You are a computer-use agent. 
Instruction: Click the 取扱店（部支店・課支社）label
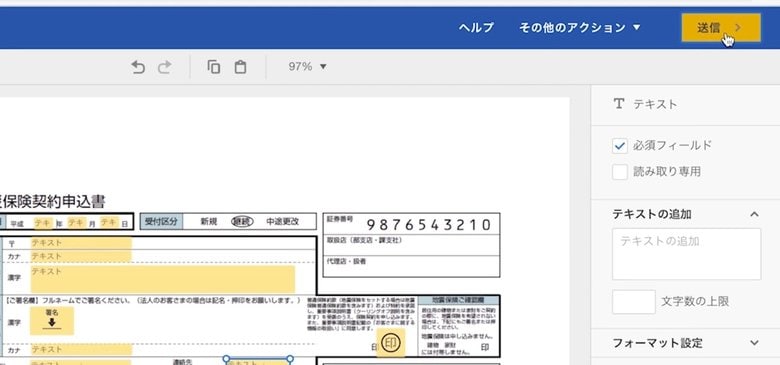[364, 240]
